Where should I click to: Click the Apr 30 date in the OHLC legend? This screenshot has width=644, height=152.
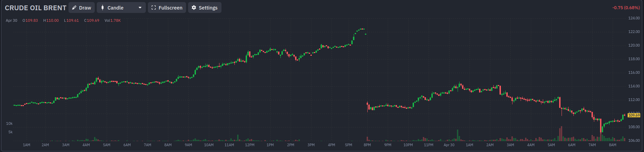pos(11,20)
